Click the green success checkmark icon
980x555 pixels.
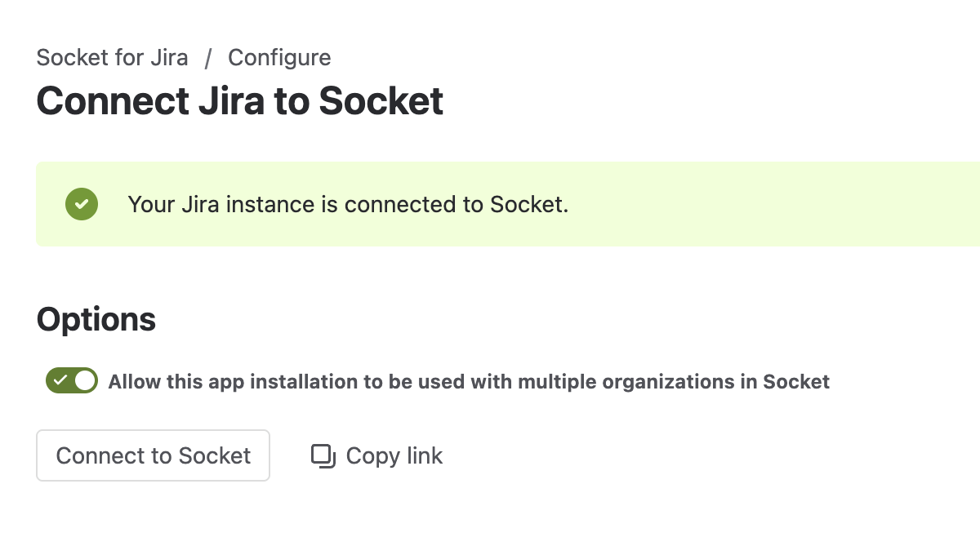pyautogui.click(x=82, y=204)
